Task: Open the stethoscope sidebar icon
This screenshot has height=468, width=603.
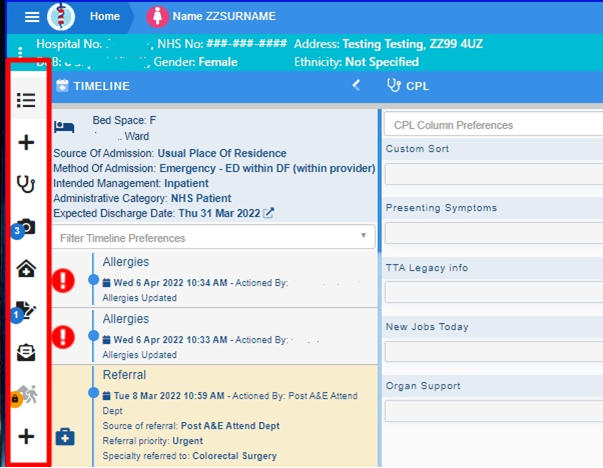Action: 26,184
